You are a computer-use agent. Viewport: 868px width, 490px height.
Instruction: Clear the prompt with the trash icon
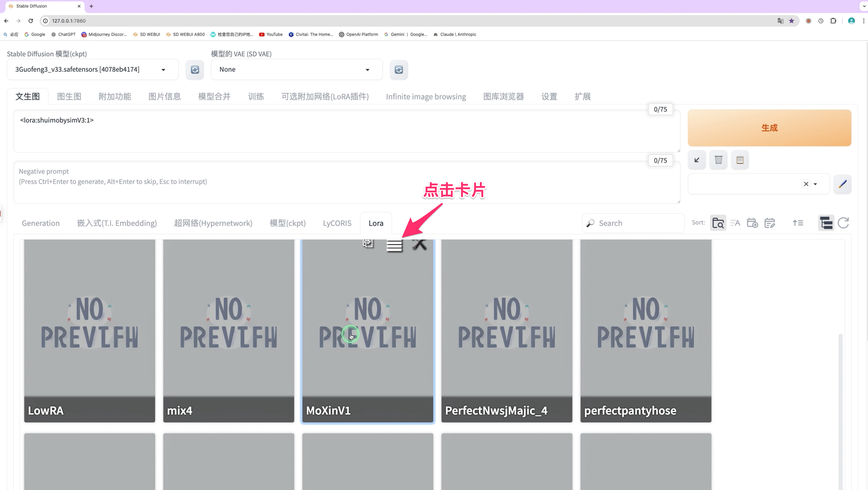pos(718,160)
